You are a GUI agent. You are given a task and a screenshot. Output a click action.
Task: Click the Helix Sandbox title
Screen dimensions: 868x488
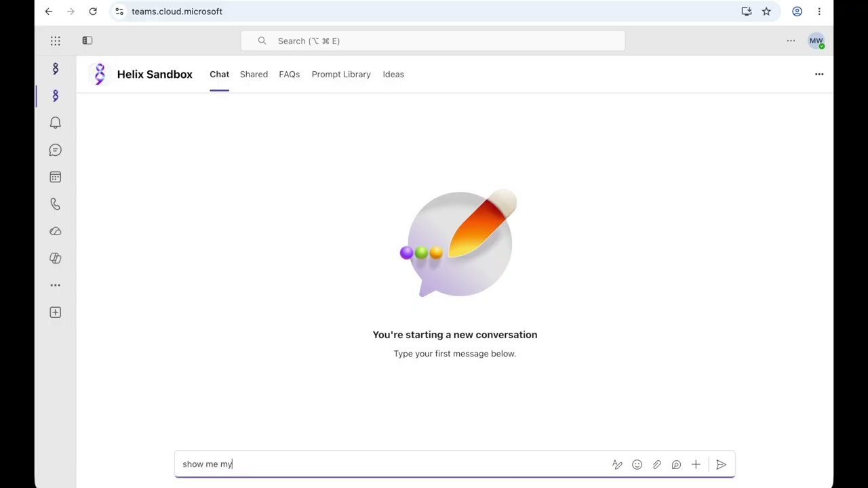click(x=155, y=75)
